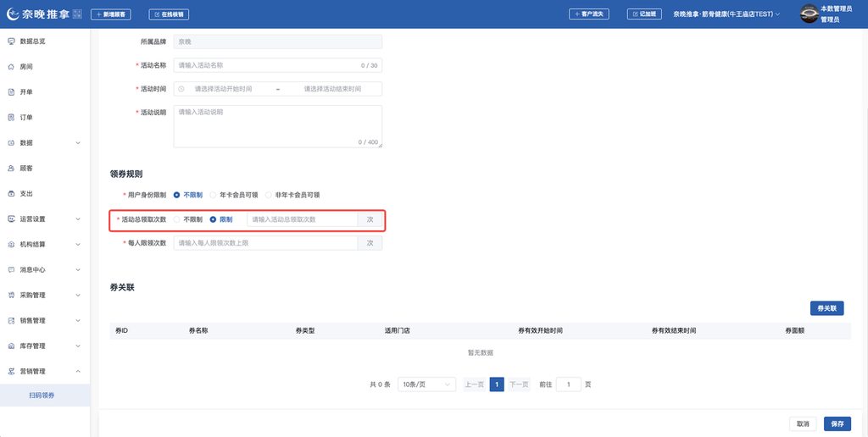Click the 奈晚推拿 logo icon
The width and height of the screenshot is (868, 437).
(13, 14)
